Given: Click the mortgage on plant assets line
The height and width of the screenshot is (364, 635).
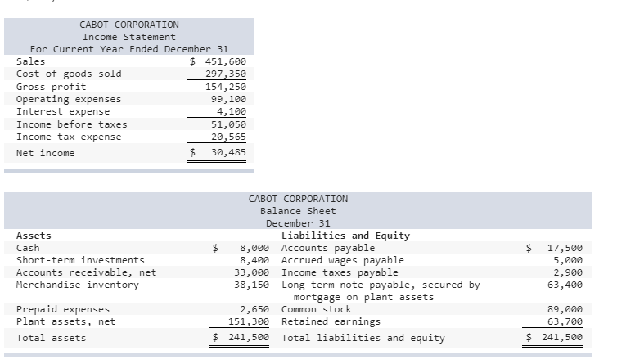Looking at the screenshot, I should 363,297.
